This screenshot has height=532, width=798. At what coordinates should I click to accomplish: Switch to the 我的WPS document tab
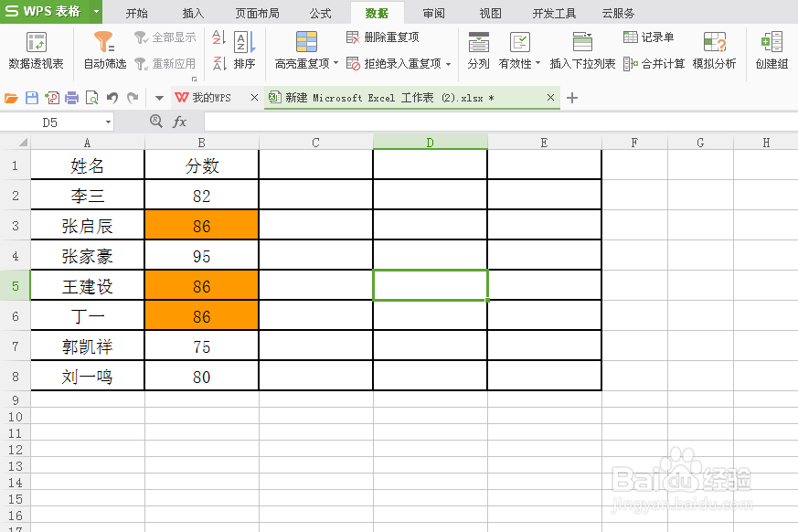click(212, 96)
